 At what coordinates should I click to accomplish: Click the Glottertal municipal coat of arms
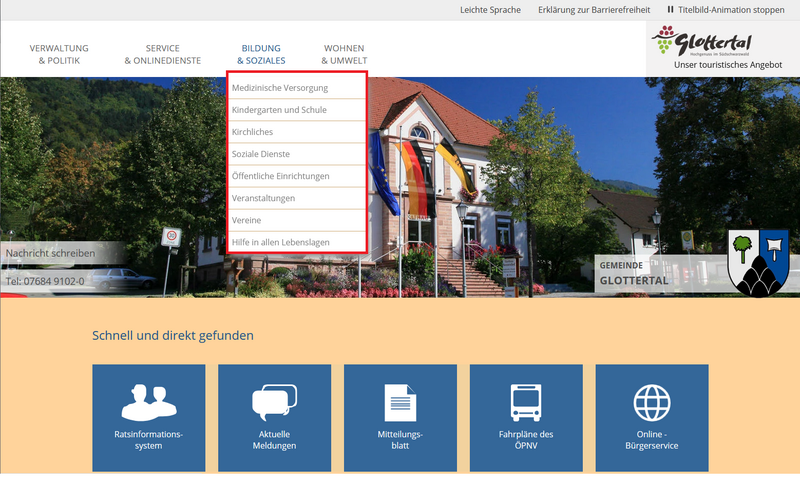pos(760,262)
